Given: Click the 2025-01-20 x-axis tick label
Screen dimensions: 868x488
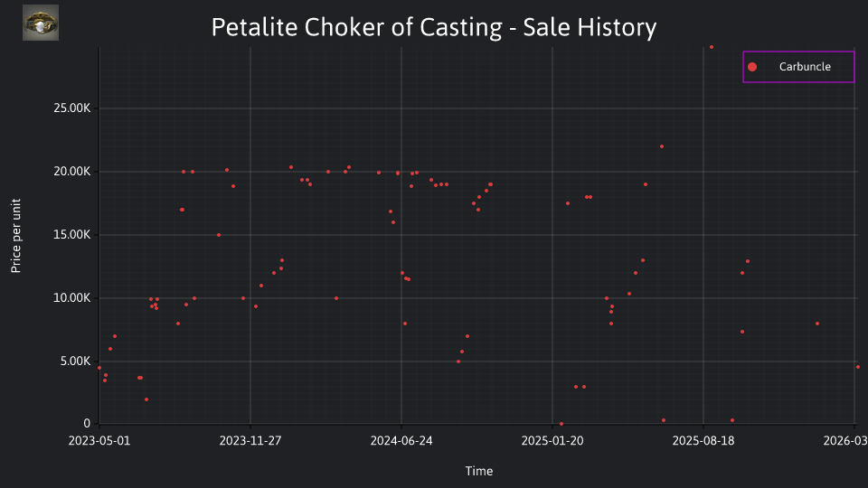Looking at the screenshot, I should (x=552, y=440).
